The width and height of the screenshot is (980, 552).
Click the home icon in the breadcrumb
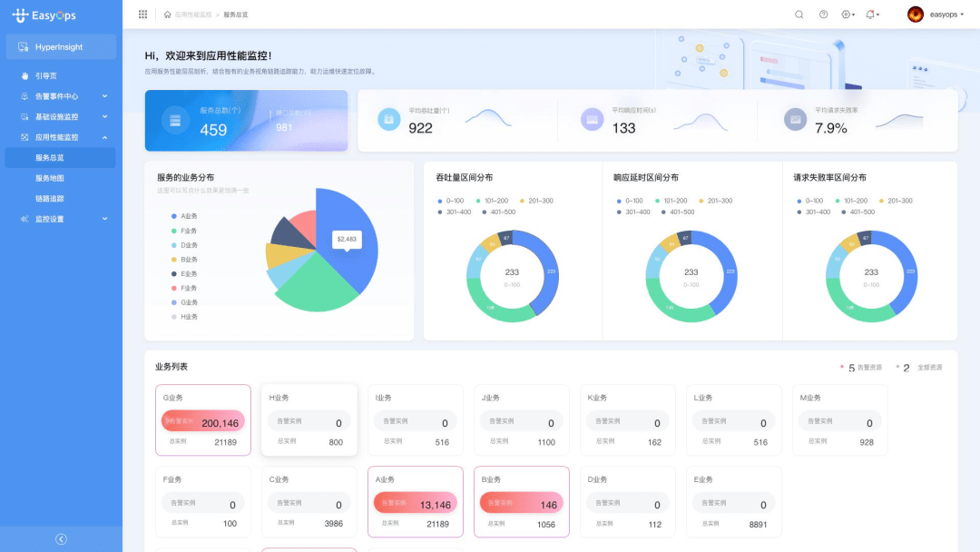[x=165, y=14]
